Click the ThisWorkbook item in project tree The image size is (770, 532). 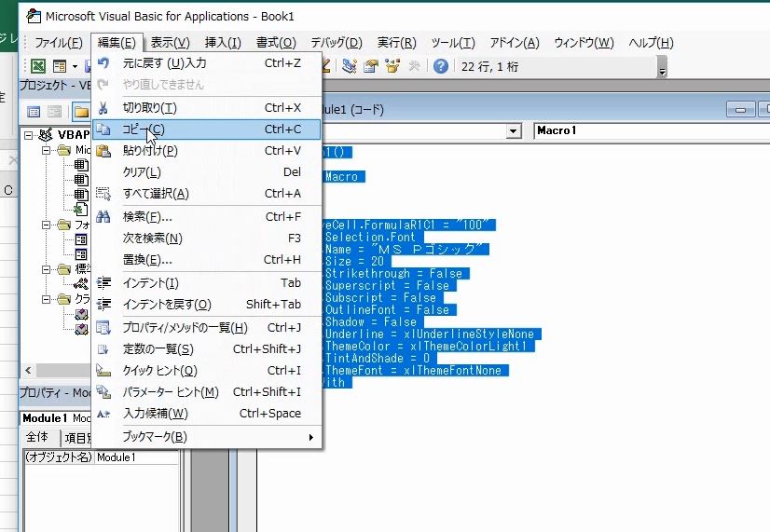click(80, 210)
